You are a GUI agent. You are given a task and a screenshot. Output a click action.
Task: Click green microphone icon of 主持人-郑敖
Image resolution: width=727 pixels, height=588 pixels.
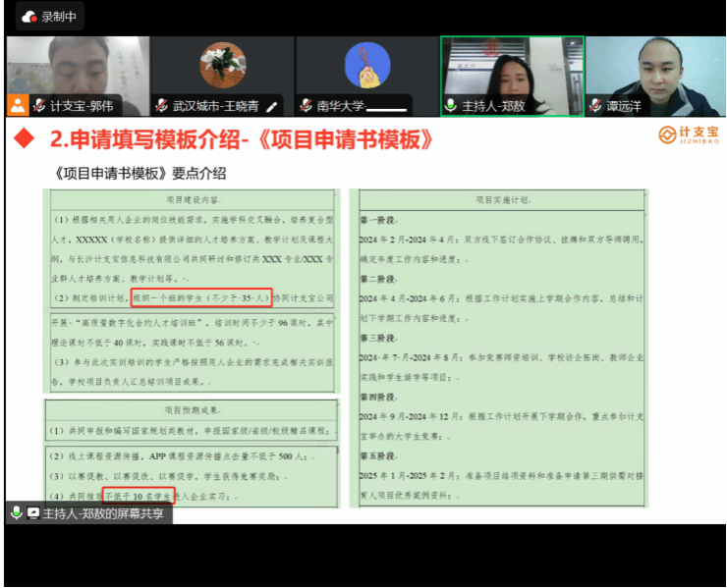click(451, 105)
